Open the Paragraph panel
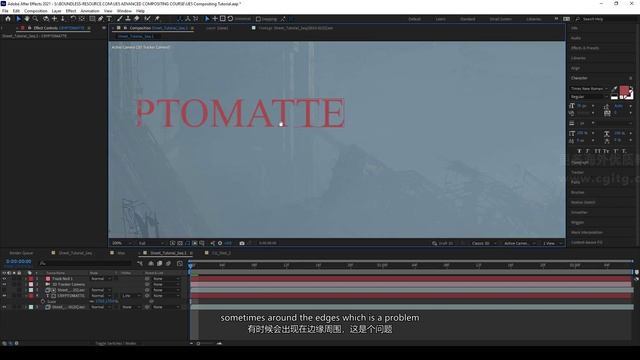640x360 pixels. [580, 162]
